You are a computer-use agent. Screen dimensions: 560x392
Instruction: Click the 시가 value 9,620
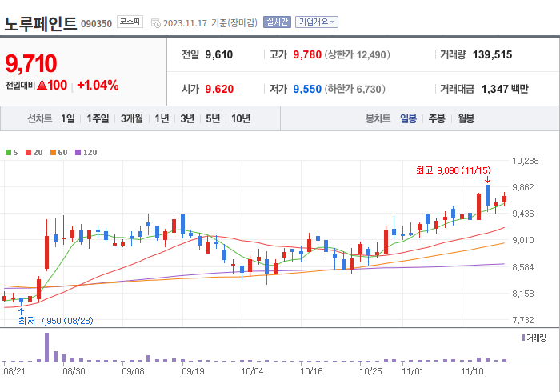(219, 89)
